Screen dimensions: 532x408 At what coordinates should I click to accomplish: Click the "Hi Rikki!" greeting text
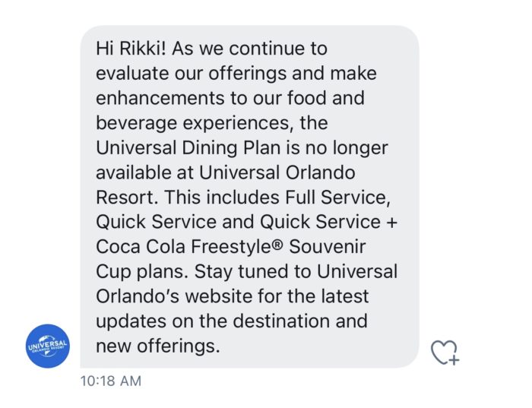[131, 49]
